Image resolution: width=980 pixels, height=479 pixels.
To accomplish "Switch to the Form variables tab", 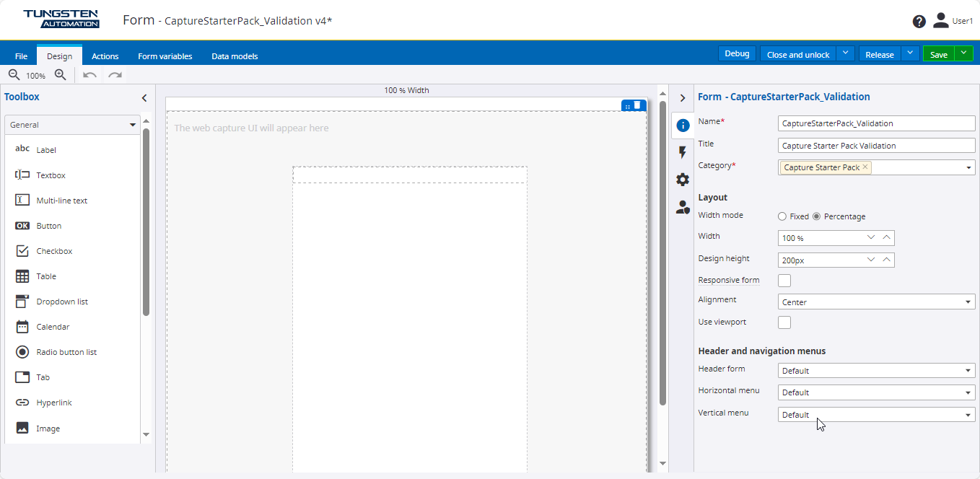I will click(x=165, y=56).
